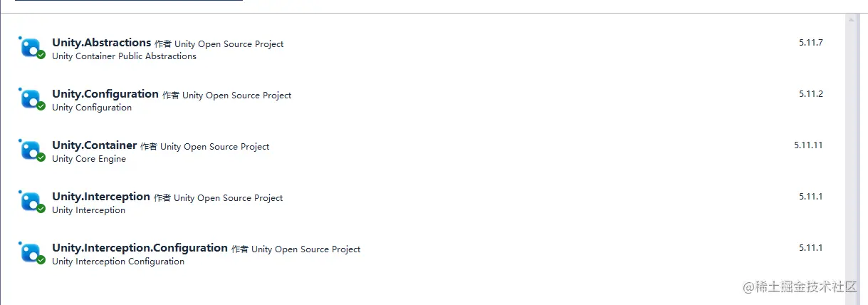Click the Unity.Interception package icon
The width and height of the screenshot is (868, 305).
tap(31, 202)
